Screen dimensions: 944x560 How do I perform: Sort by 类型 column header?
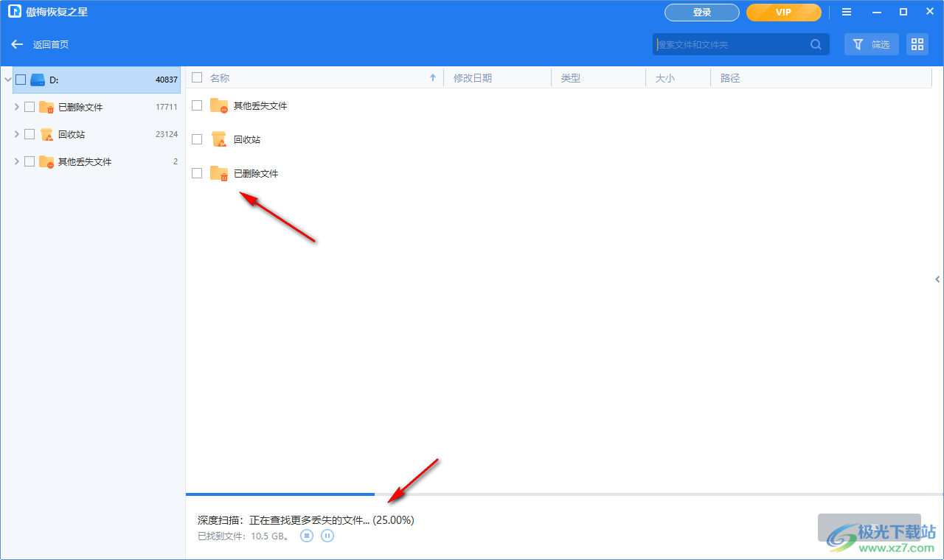571,77
